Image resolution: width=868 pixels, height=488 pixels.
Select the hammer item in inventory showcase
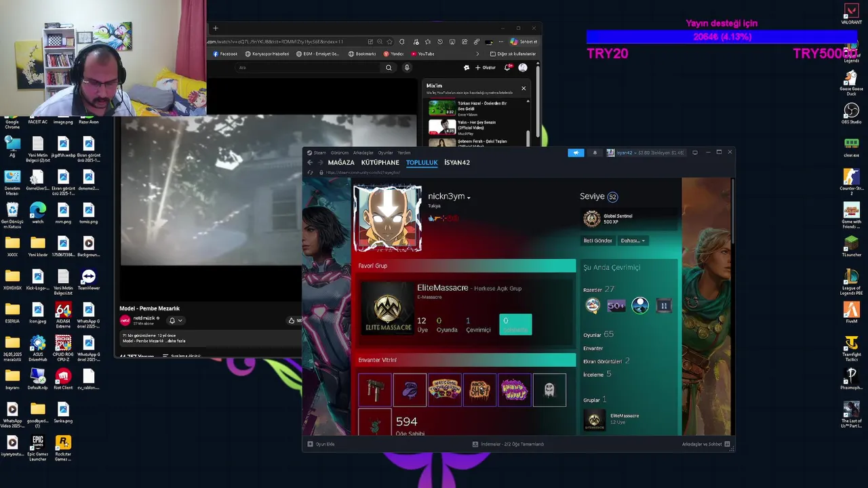point(375,390)
